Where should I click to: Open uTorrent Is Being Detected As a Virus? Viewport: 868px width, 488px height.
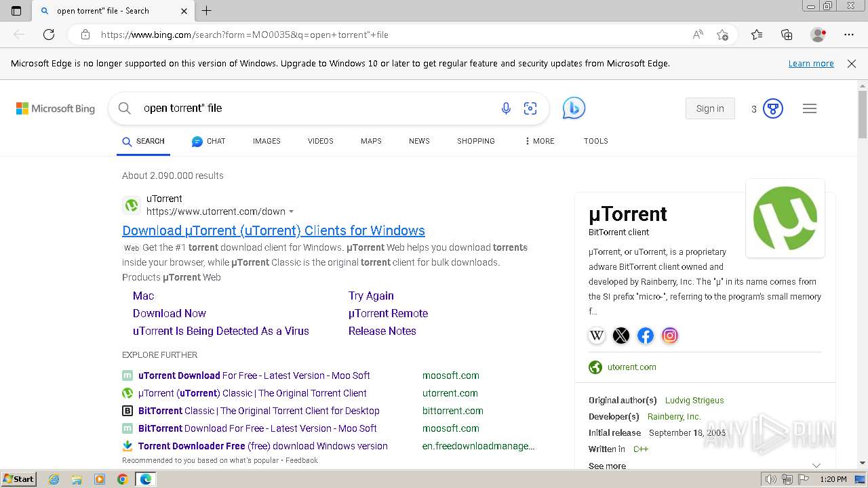click(221, 331)
